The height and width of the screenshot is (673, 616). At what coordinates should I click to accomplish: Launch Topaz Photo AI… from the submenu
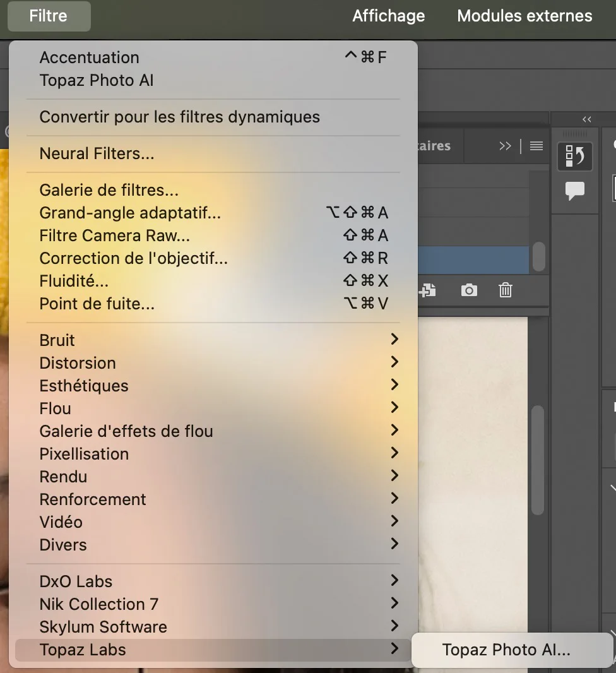pyautogui.click(x=506, y=650)
